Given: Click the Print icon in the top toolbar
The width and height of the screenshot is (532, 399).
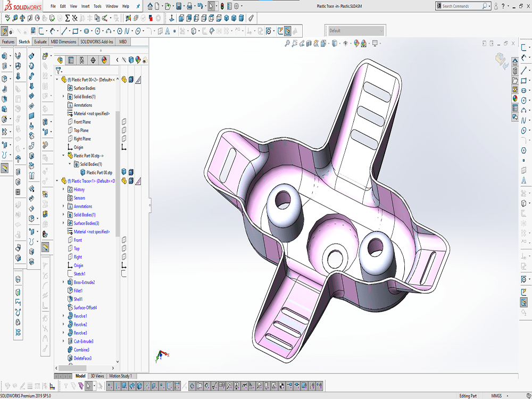Looking at the screenshot, I should [189, 6].
